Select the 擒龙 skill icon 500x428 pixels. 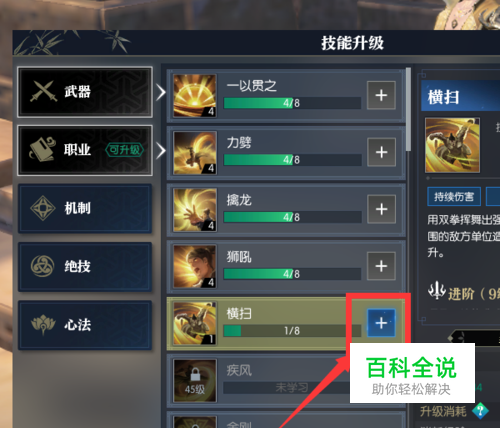tap(195, 210)
